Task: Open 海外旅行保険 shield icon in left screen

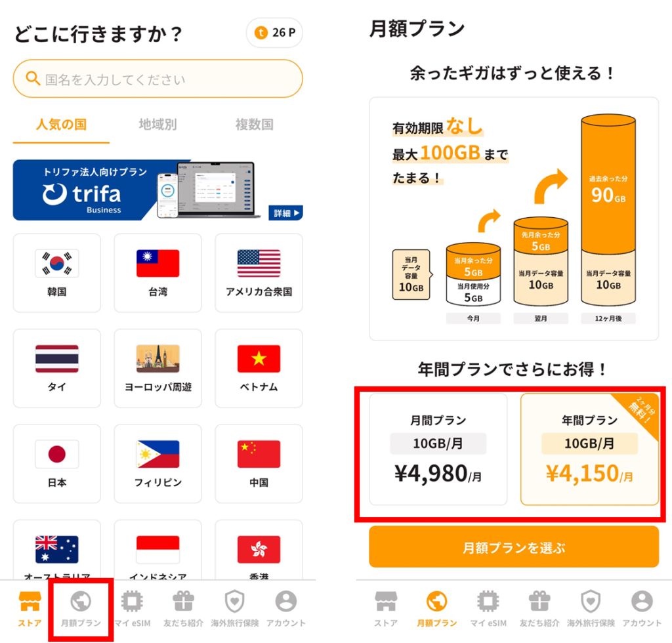Action: coord(235,601)
